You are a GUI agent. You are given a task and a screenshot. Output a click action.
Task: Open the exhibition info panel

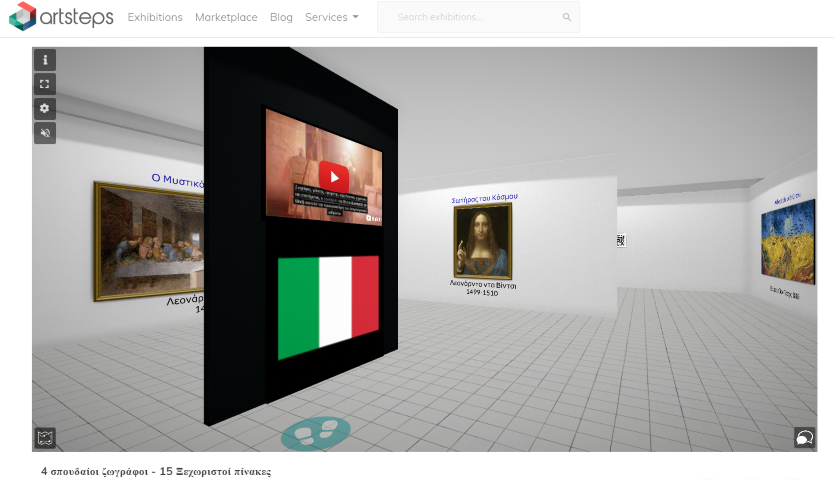pos(45,60)
